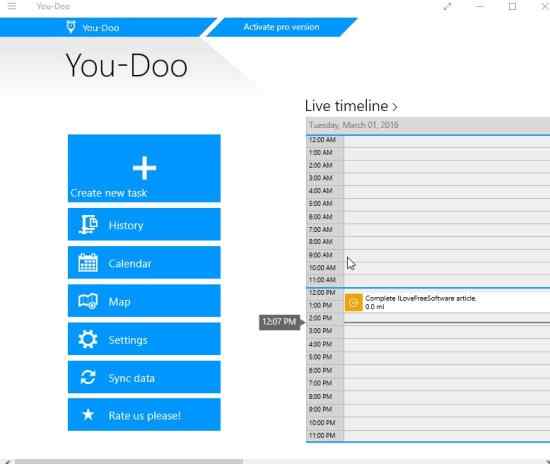Click the star icon in Rate us
Screen dimensions: 550x464
tap(88, 415)
